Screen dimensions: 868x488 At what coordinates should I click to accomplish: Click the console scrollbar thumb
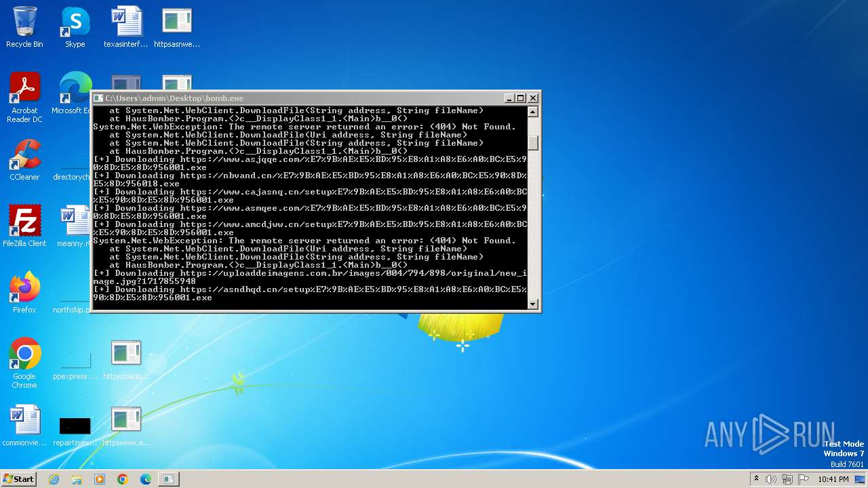point(533,142)
